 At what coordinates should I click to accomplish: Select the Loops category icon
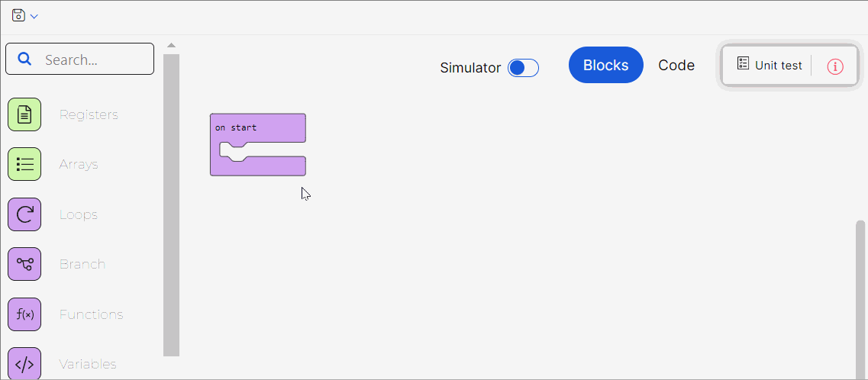(x=24, y=214)
